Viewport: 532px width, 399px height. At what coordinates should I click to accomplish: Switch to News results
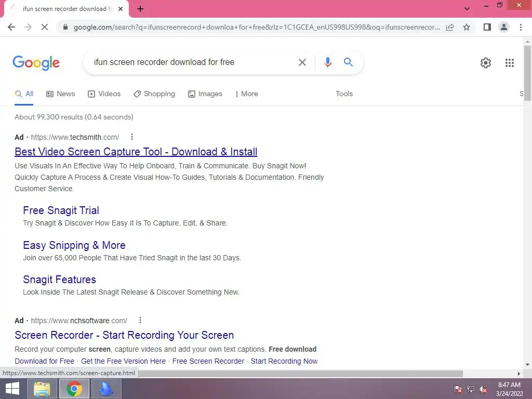61,94
